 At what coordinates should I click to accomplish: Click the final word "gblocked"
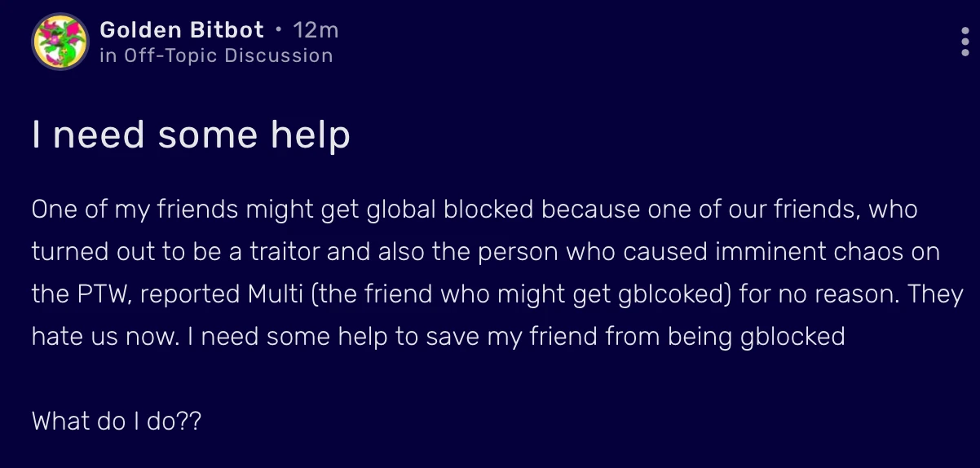coord(792,336)
